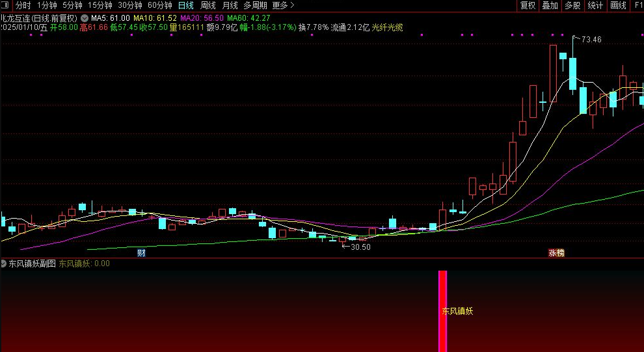This screenshot has width=644, height=352.
Task: Open 多周期 multi-period view
Action: [255, 5]
